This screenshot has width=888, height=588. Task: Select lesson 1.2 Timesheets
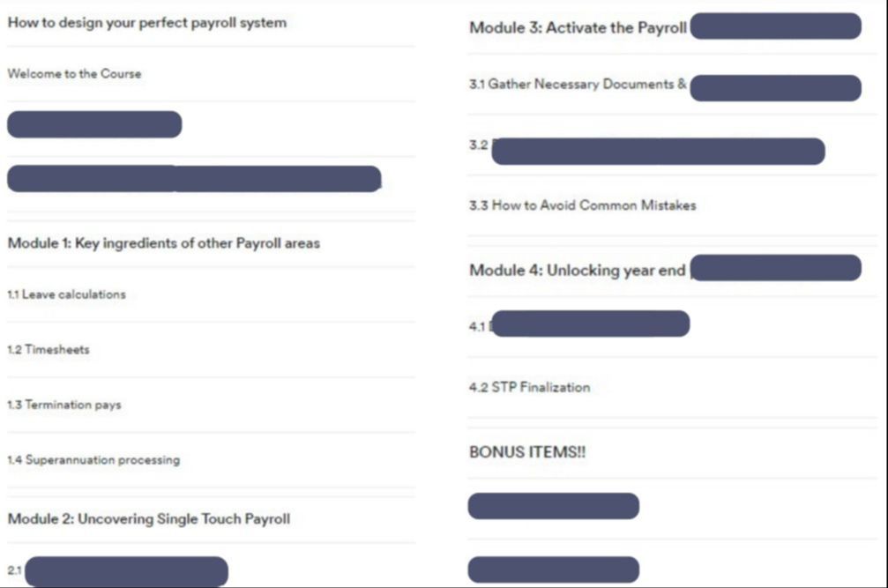pos(49,349)
